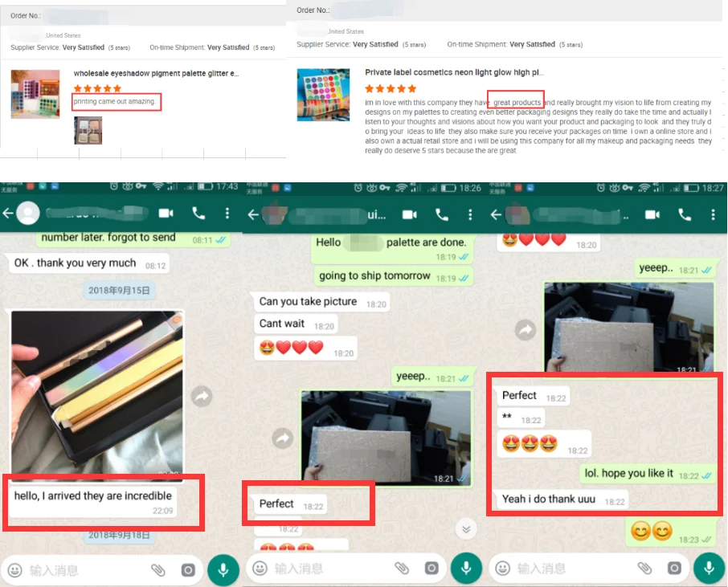Jump to latest messages with double-chevron button

coord(466,529)
